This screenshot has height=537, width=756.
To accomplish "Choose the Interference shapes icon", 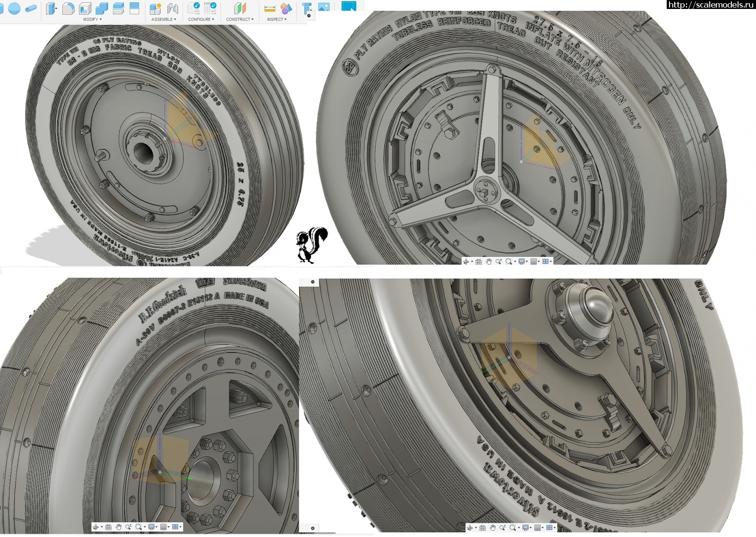I will coord(286,8).
